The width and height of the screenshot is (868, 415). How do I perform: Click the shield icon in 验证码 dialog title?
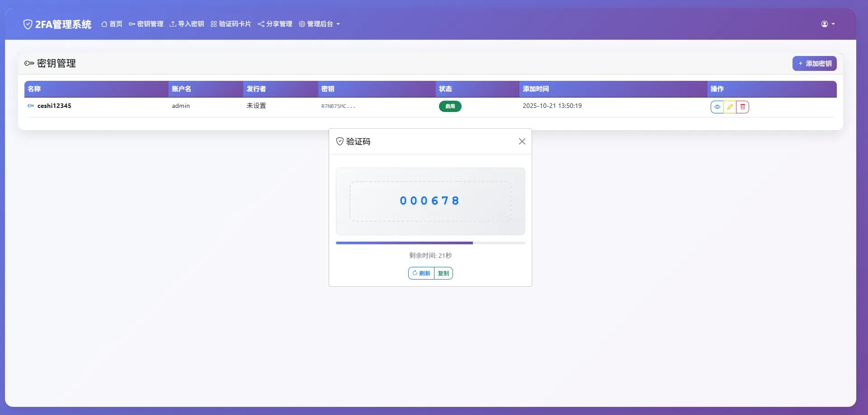340,141
